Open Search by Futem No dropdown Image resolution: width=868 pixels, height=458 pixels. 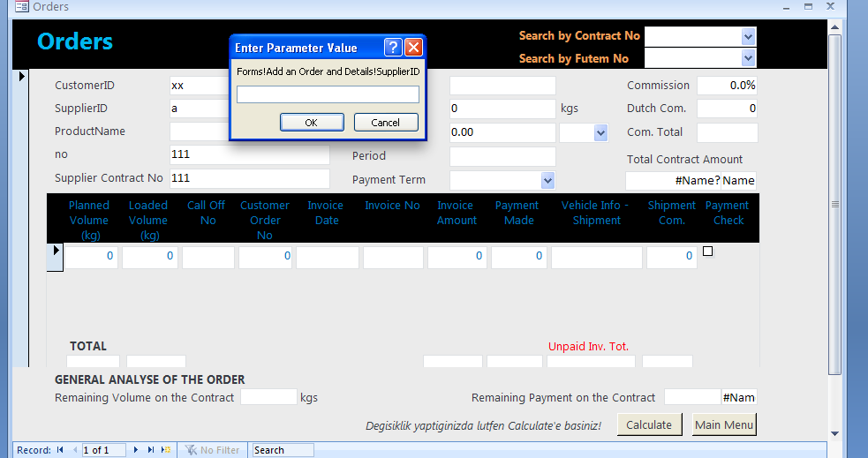[x=749, y=58]
